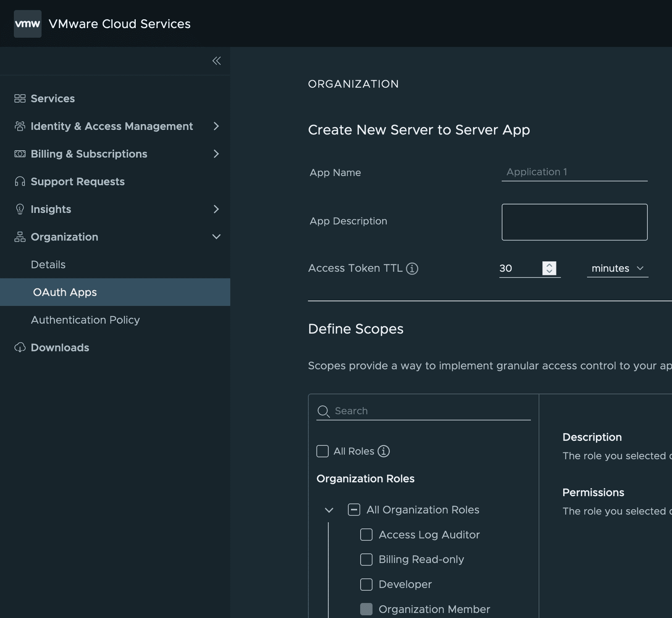The image size is (672, 618).
Task: Collapse the sidebar with the double chevron
Action: pyautogui.click(x=216, y=60)
